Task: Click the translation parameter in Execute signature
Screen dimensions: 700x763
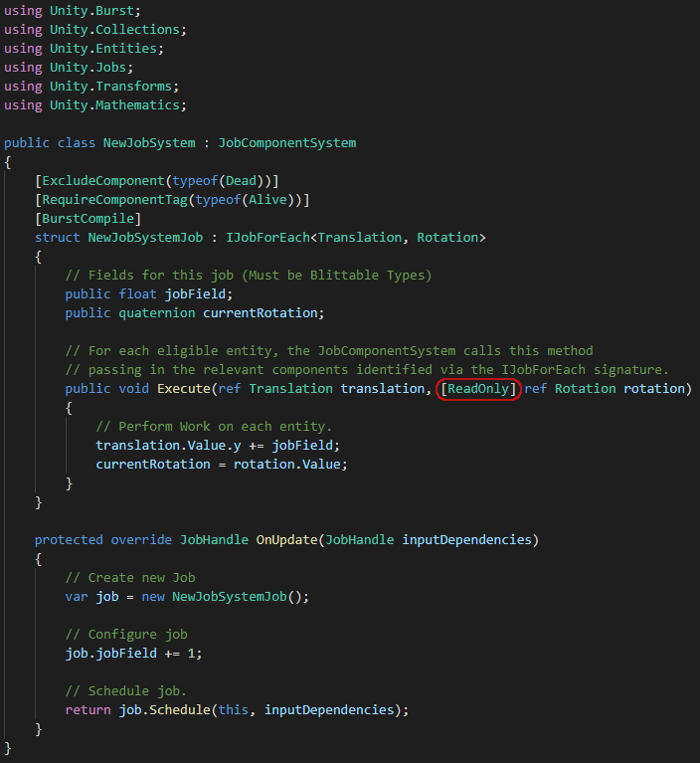Action: click(383, 389)
